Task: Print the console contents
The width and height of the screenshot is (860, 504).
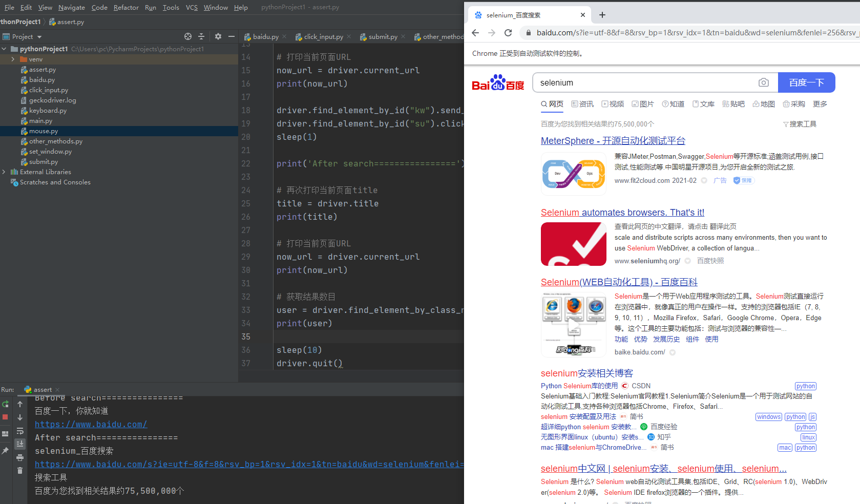Action: click(x=20, y=457)
